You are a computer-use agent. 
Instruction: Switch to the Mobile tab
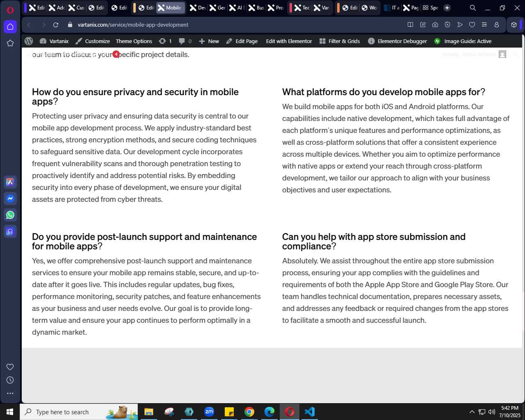pyautogui.click(x=170, y=8)
